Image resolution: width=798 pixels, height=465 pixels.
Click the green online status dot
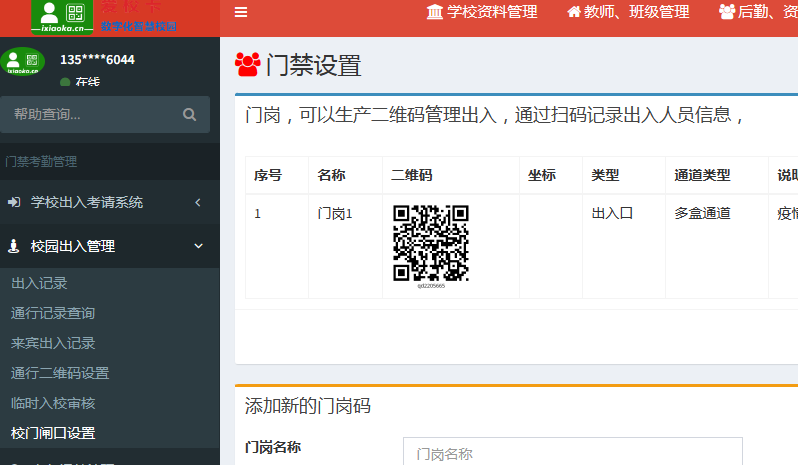click(65, 82)
